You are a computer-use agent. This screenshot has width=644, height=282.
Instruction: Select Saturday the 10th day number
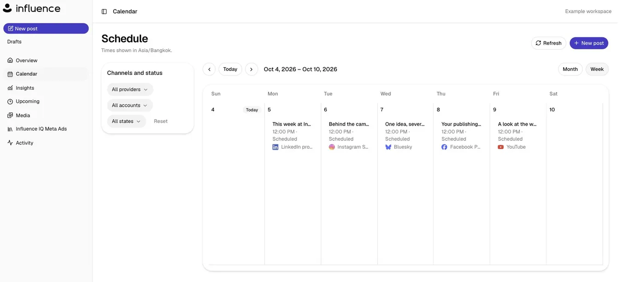[x=552, y=110]
